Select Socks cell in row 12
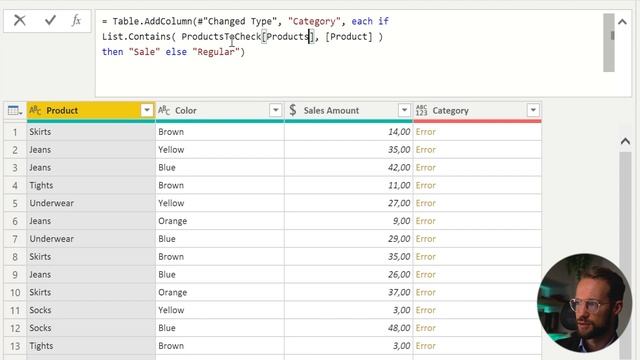The image size is (640, 360). pos(91,328)
